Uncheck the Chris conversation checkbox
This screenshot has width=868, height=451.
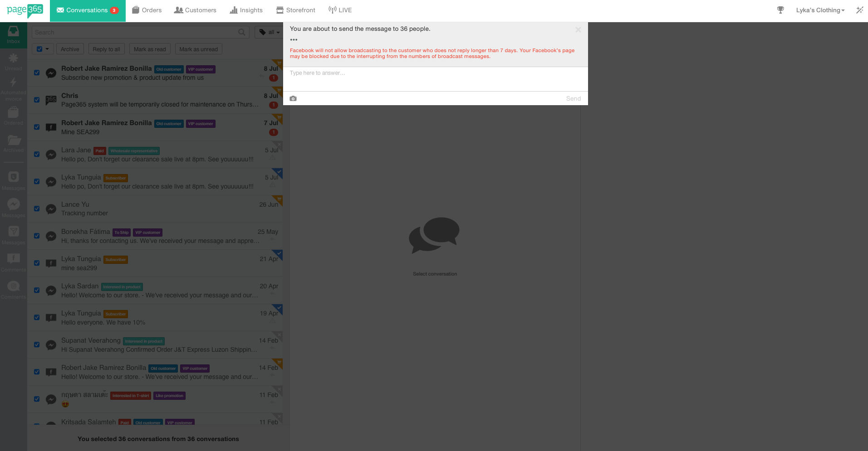pos(37,100)
